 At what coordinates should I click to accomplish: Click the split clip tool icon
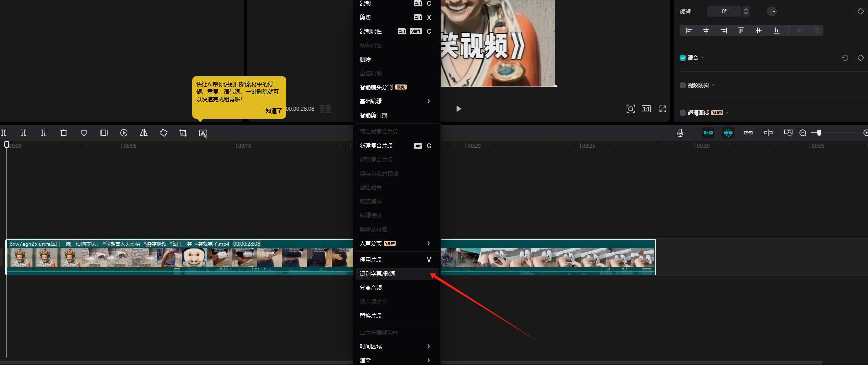click(4, 133)
